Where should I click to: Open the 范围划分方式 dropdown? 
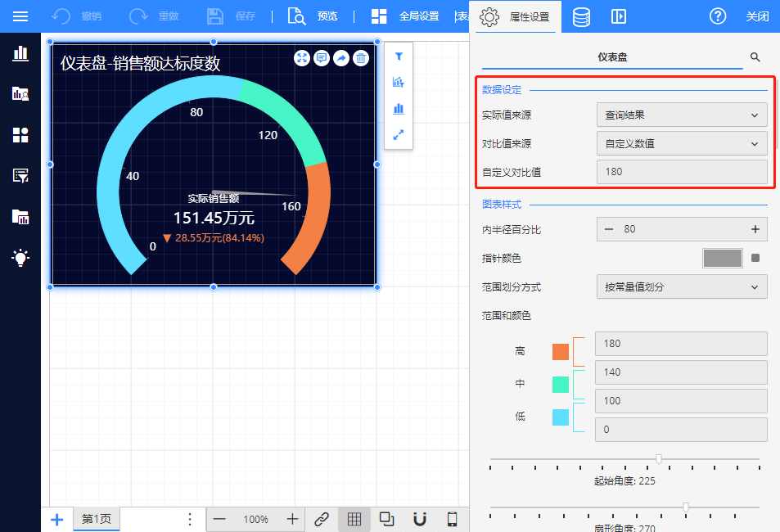point(681,287)
